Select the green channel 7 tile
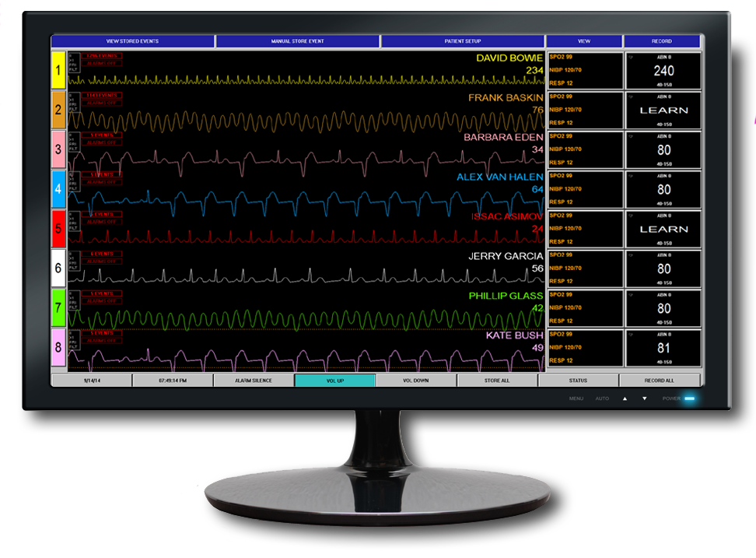The image size is (756, 558). coord(58,307)
